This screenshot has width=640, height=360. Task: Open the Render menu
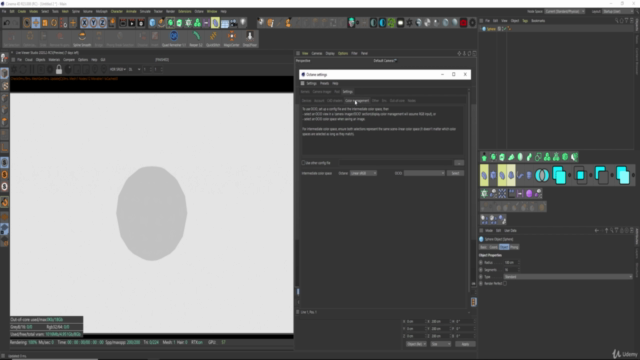[x=170, y=11]
